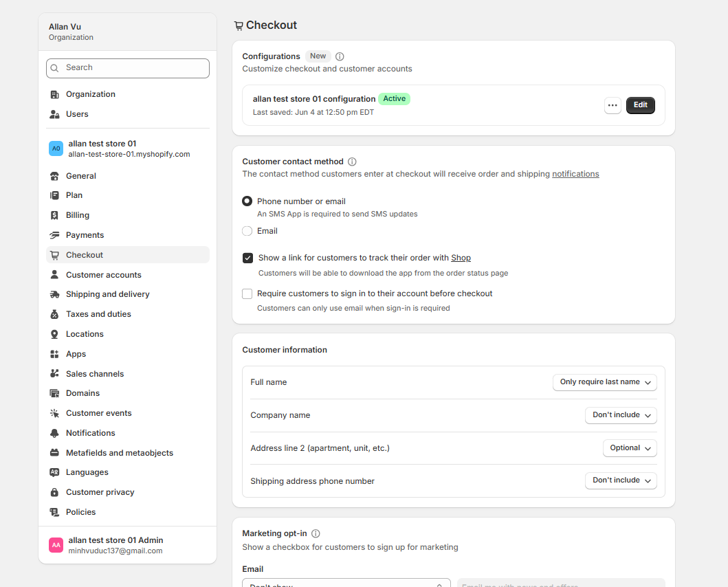Click the Apps grid icon
The image size is (728, 587).
click(54, 355)
